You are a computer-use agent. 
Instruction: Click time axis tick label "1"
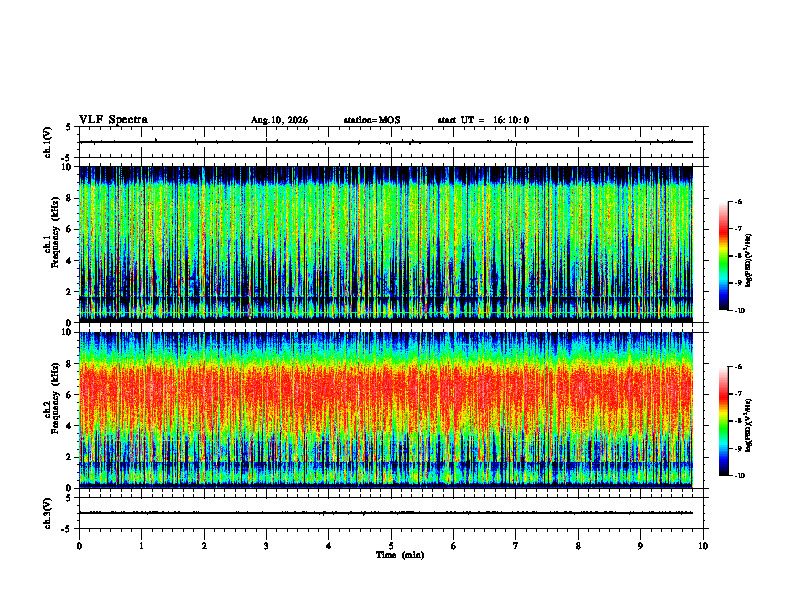coord(141,546)
